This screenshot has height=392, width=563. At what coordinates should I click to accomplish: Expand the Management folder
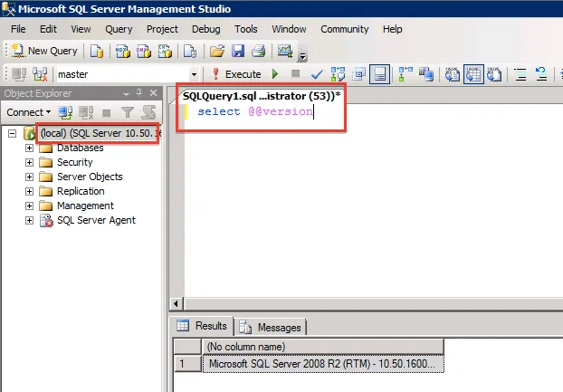[x=30, y=206]
